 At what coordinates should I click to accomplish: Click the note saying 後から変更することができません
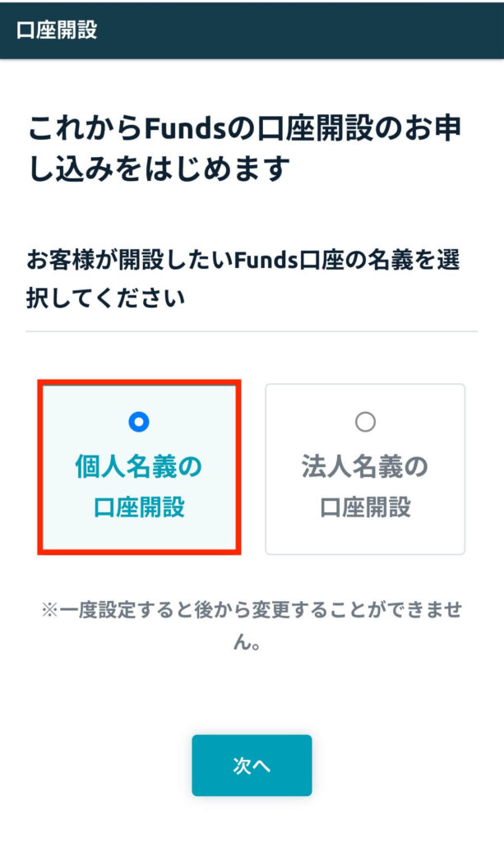tap(252, 625)
